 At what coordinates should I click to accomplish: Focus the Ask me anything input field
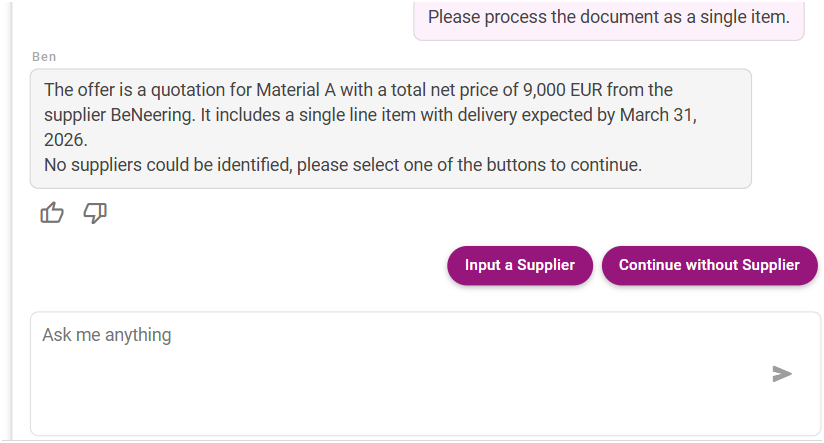pyautogui.click(x=400, y=372)
